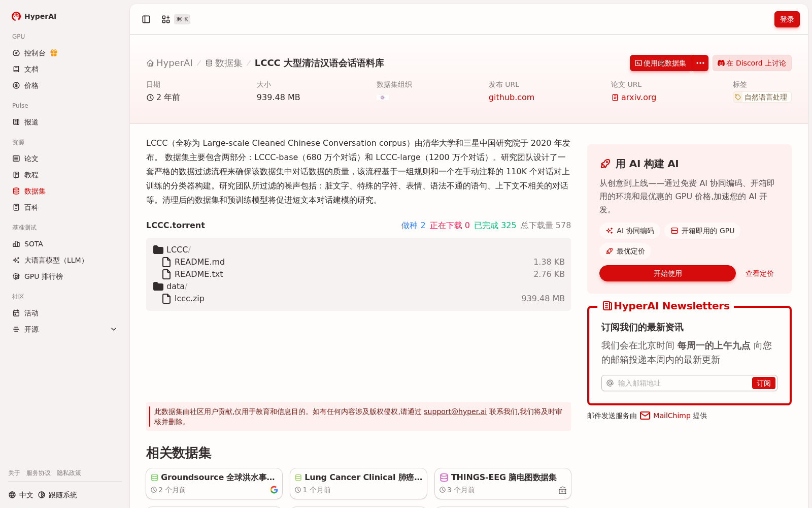Click the 订阅 subscribe button

(x=763, y=383)
